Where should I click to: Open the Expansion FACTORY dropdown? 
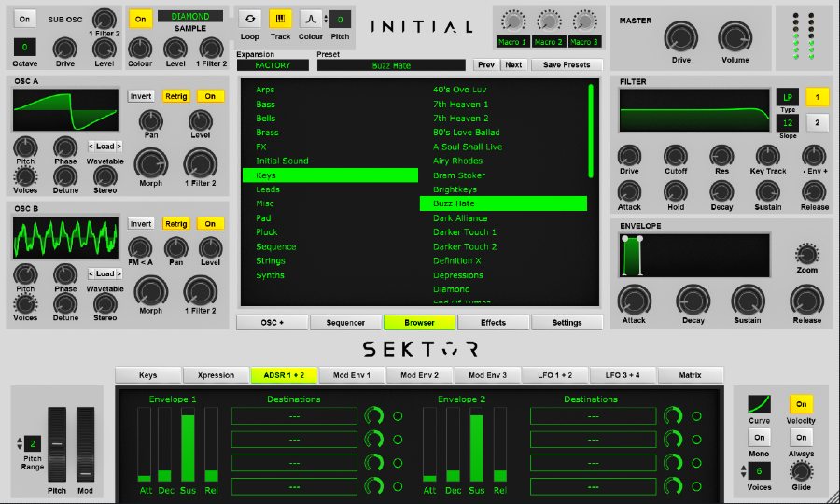tap(273, 65)
